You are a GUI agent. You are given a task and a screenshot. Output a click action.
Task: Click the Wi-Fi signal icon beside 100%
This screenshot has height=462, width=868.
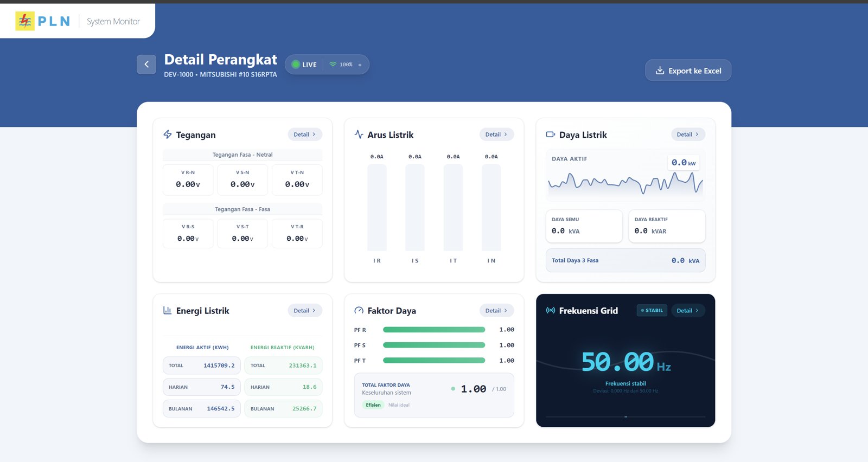[x=333, y=65]
